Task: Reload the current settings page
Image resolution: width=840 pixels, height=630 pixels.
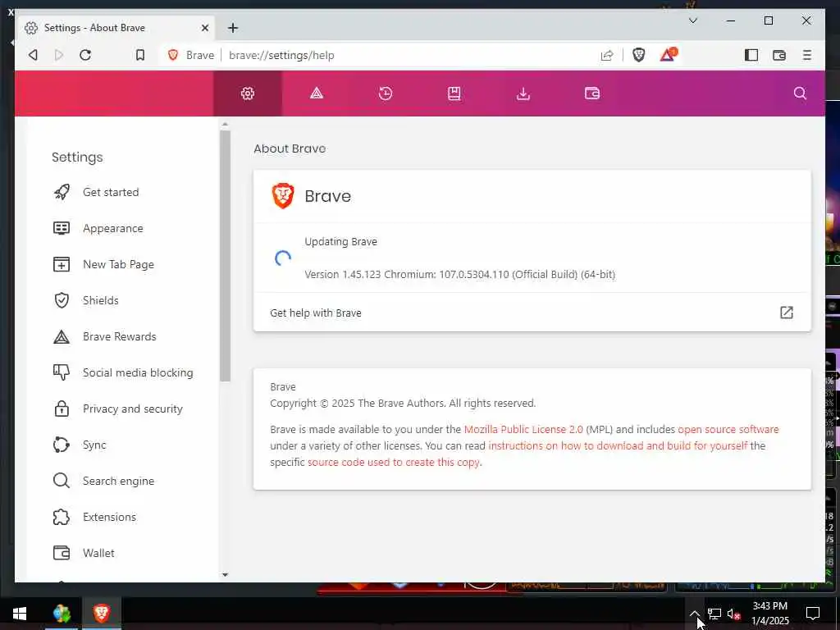Action: point(85,55)
